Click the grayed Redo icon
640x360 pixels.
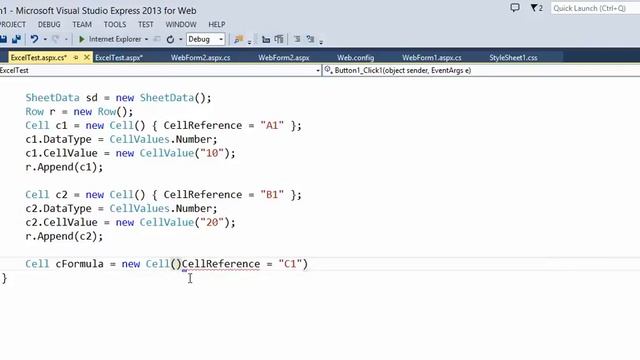(56, 39)
